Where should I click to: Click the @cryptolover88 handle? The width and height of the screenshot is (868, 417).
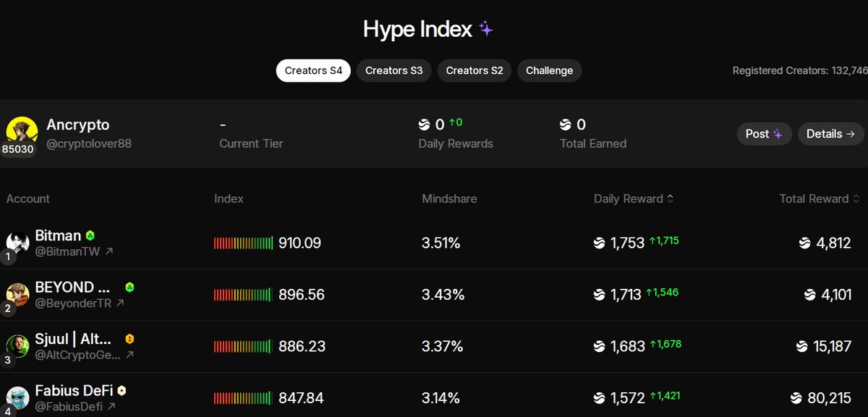point(89,143)
